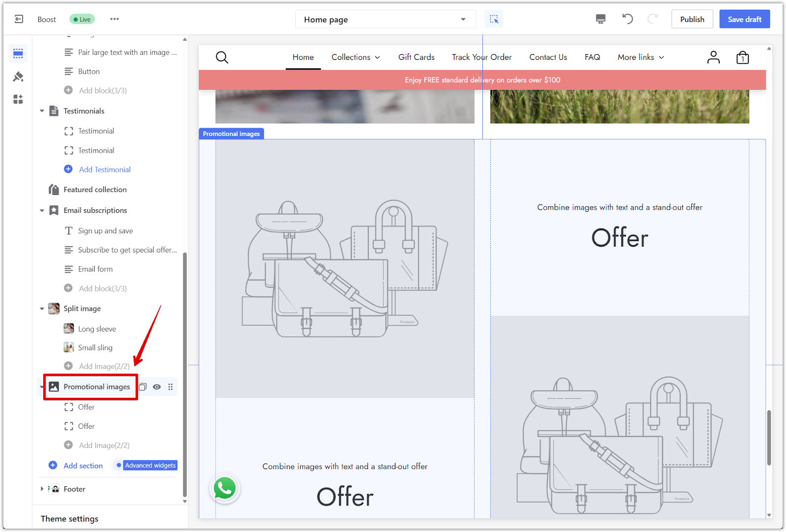This screenshot has height=532, width=786.
Task: Select the Featured collection section icon
Action: point(54,189)
